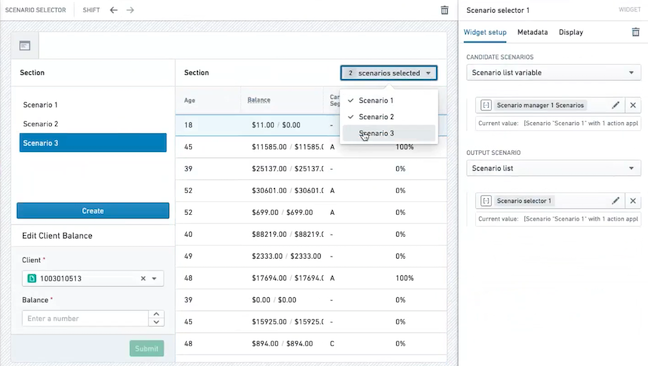Select Scenario 2 in the left list

click(x=93, y=124)
